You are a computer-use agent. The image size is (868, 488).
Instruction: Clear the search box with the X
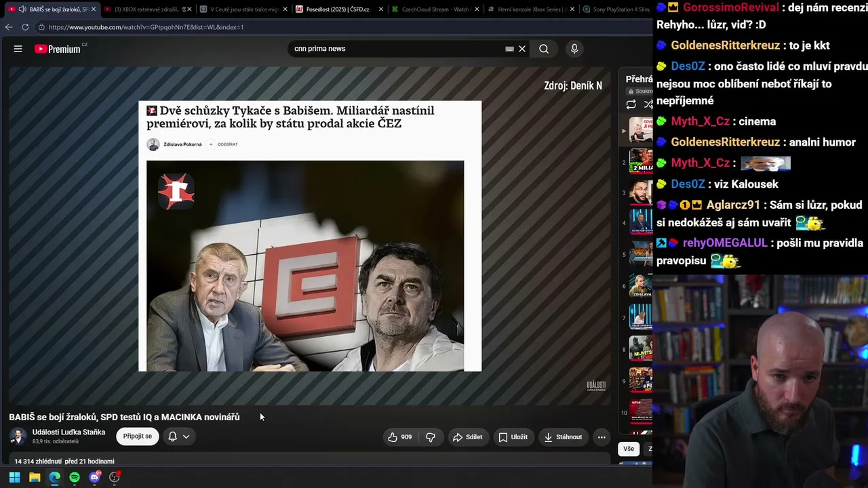522,49
